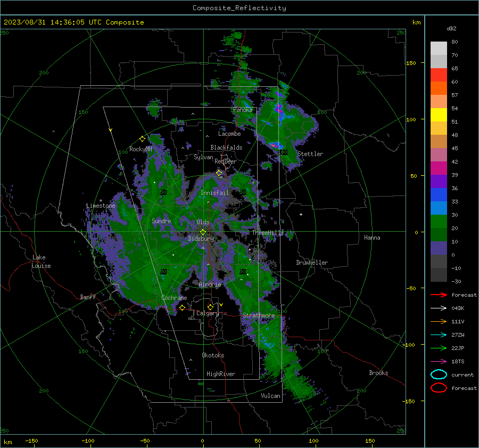Click the blue 33 dBZ color swatch

(439, 194)
